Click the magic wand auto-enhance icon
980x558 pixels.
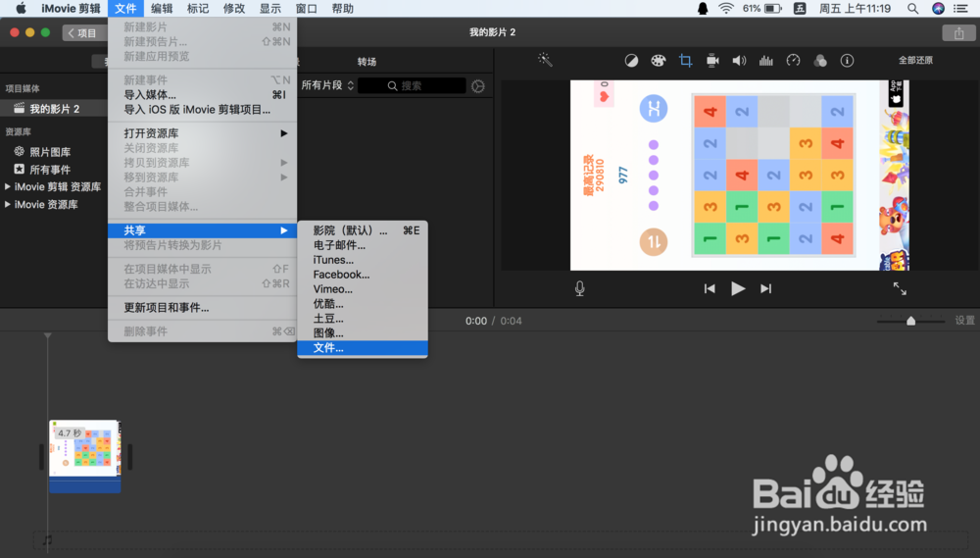point(545,60)
